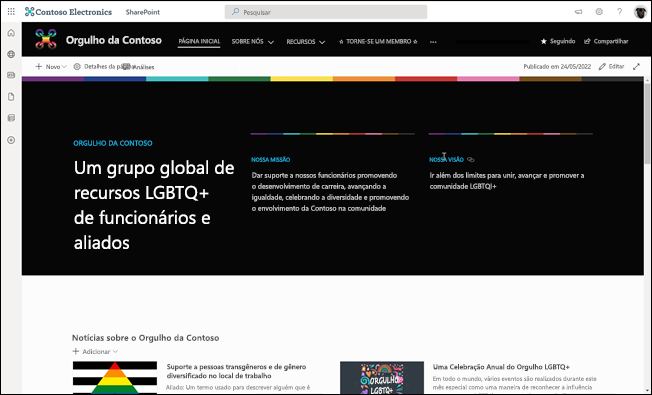Open the SharePoint home link
Image resolution: width=652 pixels, height=395 pixels.
click(x=143, y=12)
